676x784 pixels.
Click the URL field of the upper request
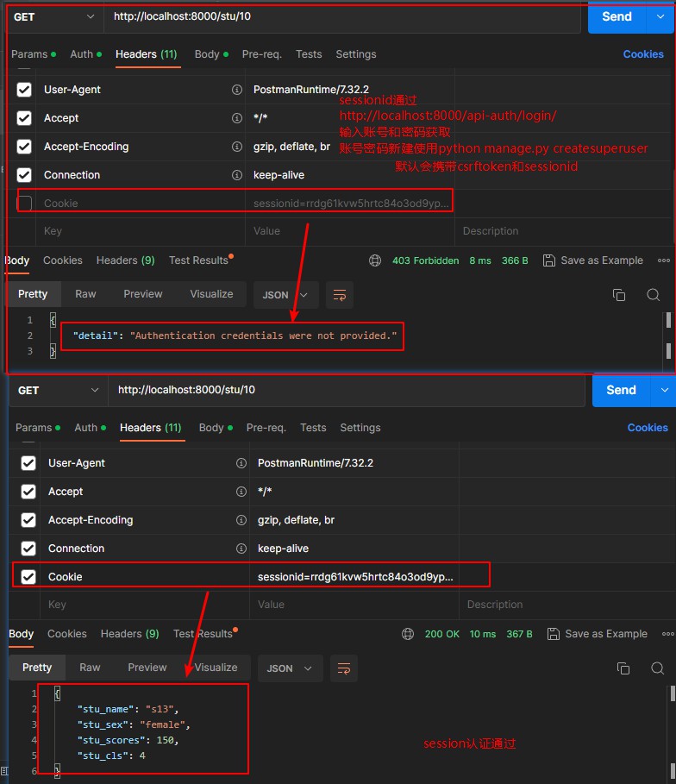pyautogui.click(x=342, y=16)
